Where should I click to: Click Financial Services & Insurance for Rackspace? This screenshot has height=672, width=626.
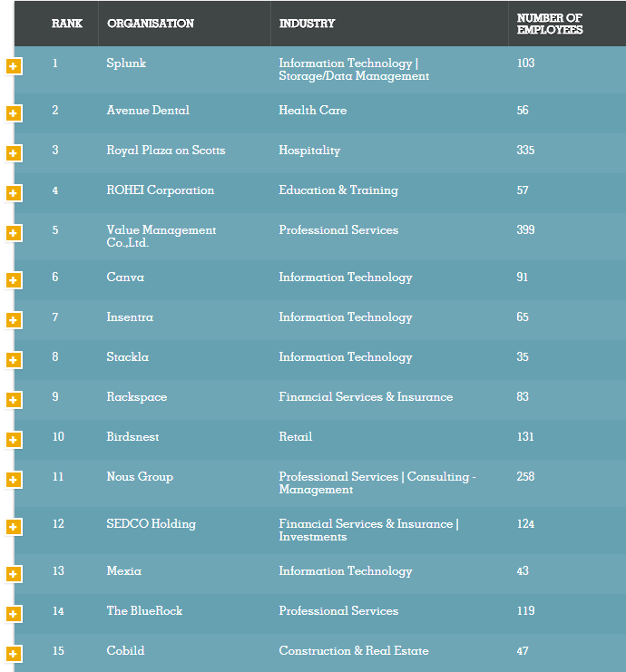366,396
